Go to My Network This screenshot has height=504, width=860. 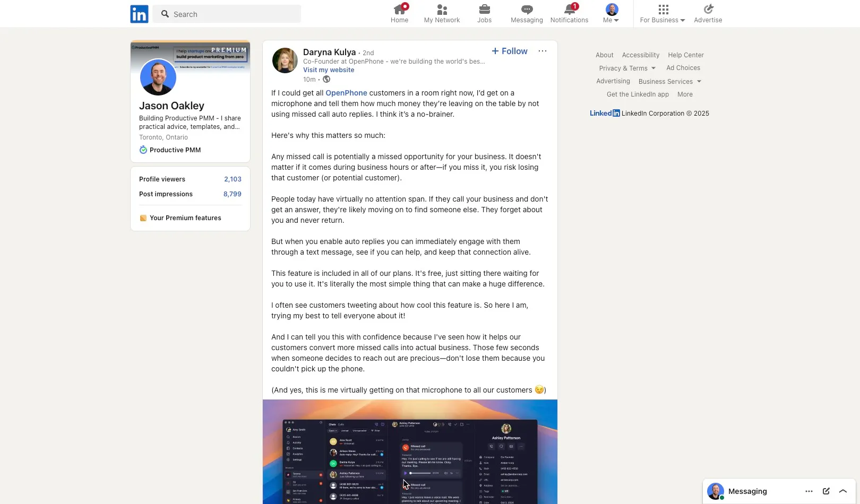pyautogui.click(x=442, y=13)
